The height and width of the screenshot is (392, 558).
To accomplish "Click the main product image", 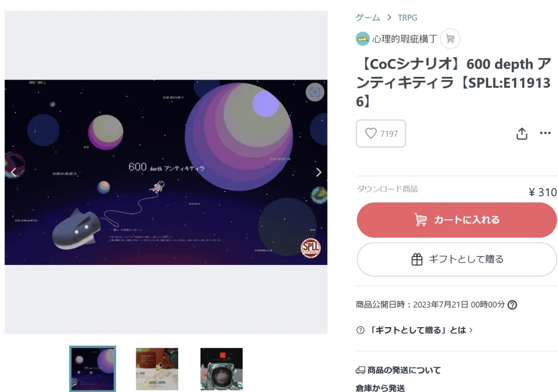I will tap(166, 172).
